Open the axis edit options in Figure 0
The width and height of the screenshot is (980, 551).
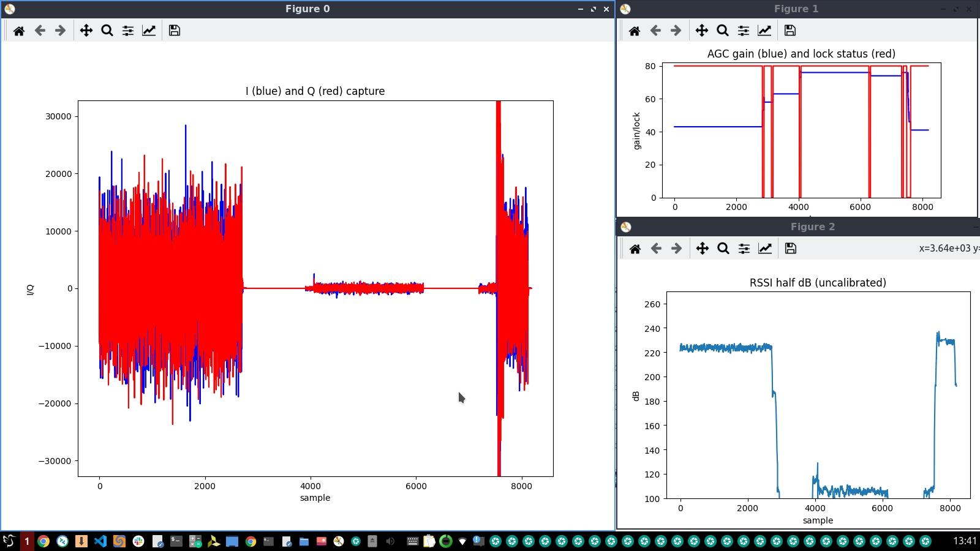pos(149,31)
